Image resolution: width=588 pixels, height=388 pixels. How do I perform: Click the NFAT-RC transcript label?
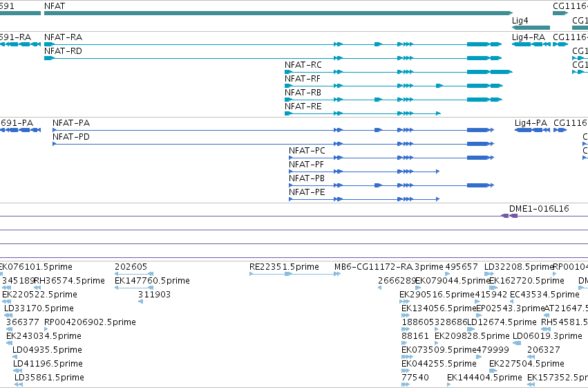[303, 65]
